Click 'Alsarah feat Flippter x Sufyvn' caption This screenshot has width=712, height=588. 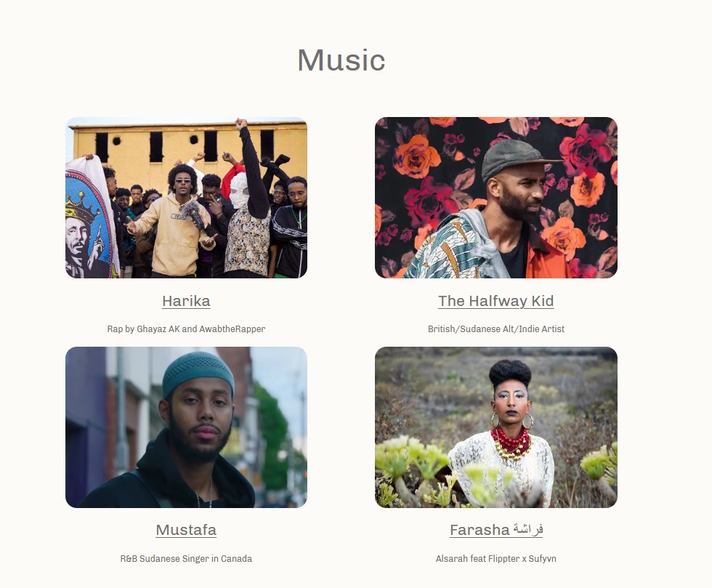tap(495, 558)
